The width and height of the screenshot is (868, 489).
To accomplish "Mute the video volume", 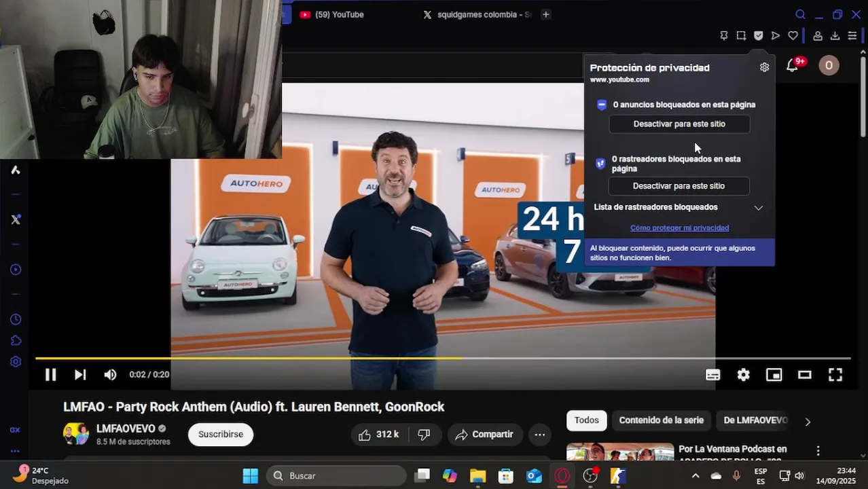I will 110,375.
